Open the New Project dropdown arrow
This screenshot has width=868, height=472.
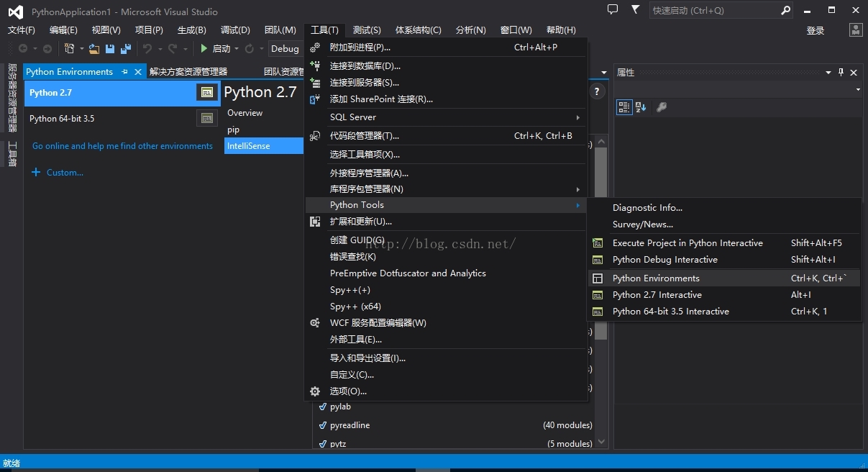(x=81, y=49)
